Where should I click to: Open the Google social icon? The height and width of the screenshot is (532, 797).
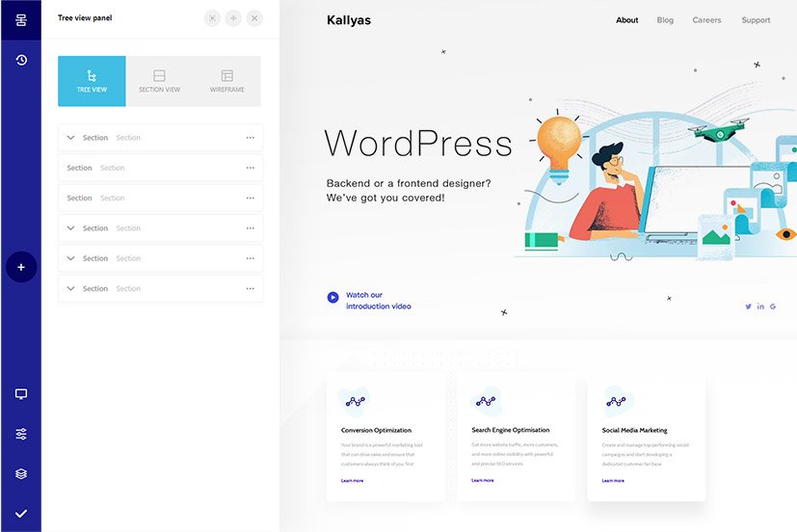pos(773,306)
